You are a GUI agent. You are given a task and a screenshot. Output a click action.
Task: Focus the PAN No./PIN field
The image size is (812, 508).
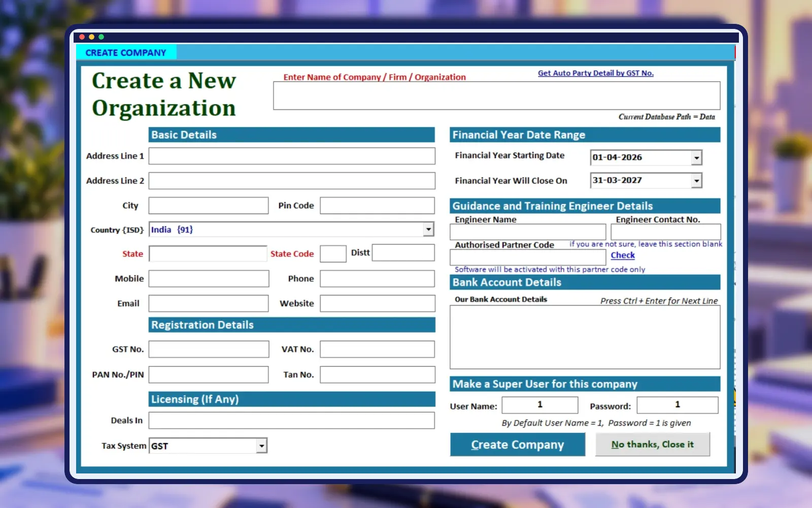tap(209, 375)
